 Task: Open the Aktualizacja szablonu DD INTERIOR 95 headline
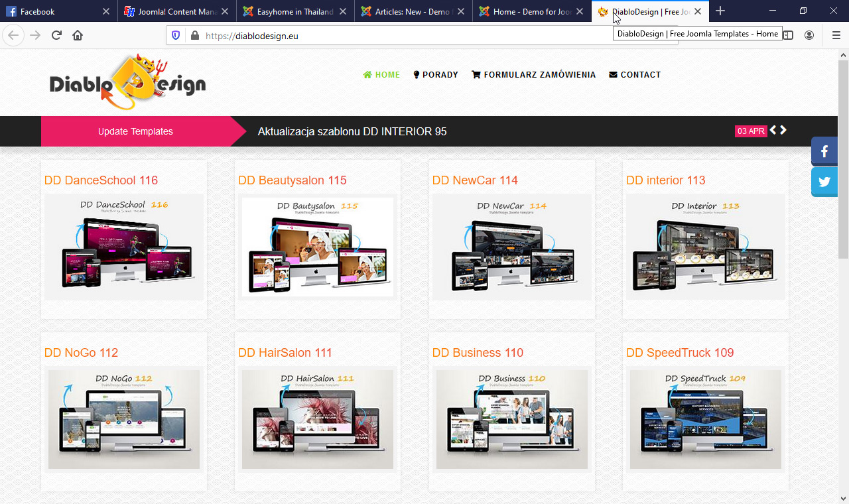[352, 131]
